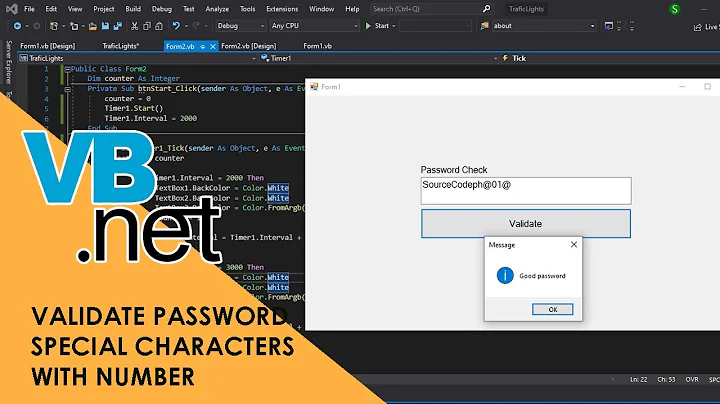Viewport: 720px width, 404px height.
Task: Open the Test menu
Action: [x=189, y=9]
